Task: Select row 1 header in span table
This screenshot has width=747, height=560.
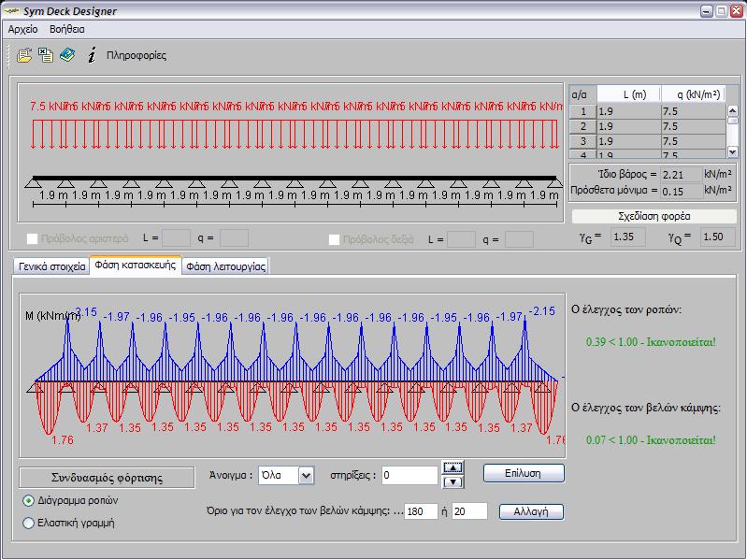Action: pos(582,111)
